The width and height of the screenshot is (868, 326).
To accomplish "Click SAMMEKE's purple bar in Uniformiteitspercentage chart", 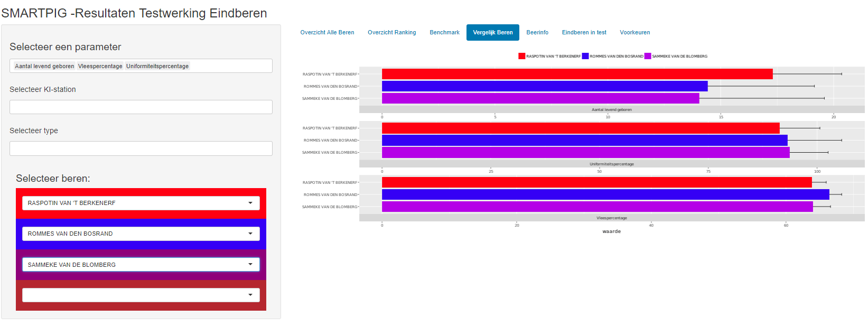I will pos(586,152).
